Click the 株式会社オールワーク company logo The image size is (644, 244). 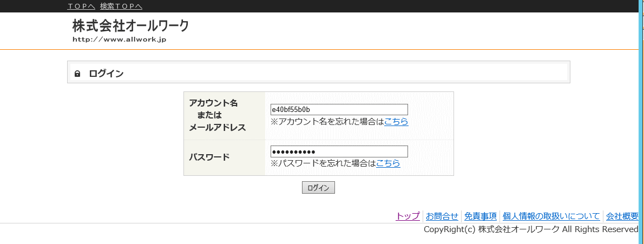pyautogui.click(x=130, y=27)
